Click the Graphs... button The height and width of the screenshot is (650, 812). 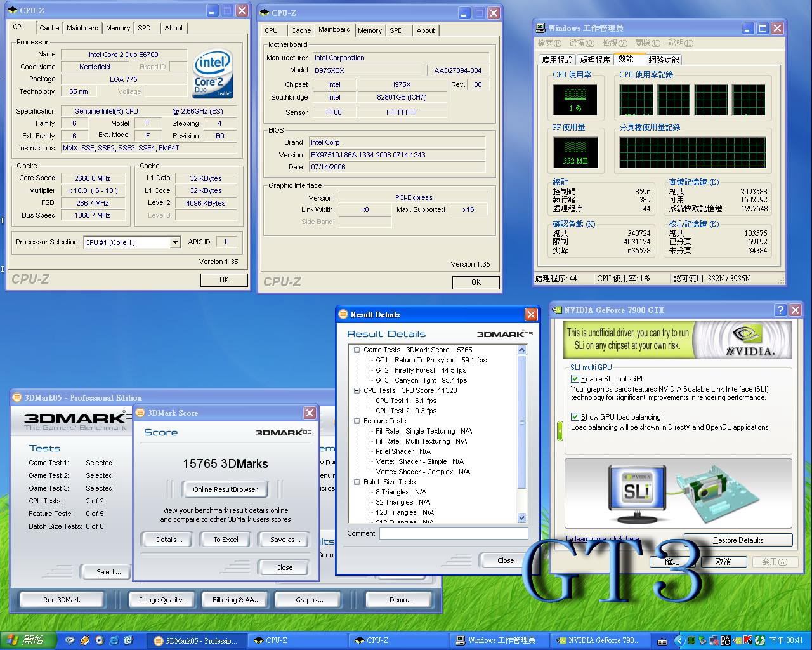310,600
